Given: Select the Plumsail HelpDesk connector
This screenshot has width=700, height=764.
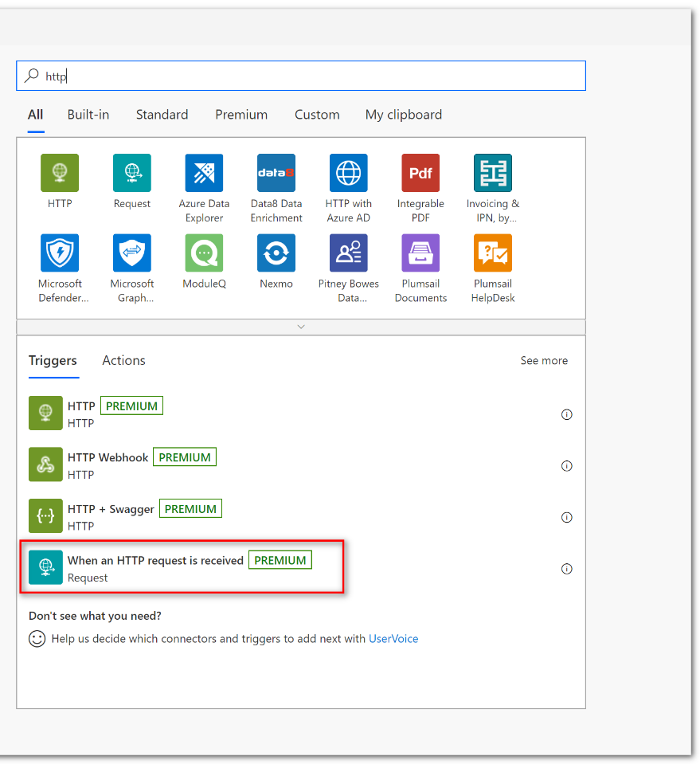Looking at the screenshot, I should click(492, 253).
